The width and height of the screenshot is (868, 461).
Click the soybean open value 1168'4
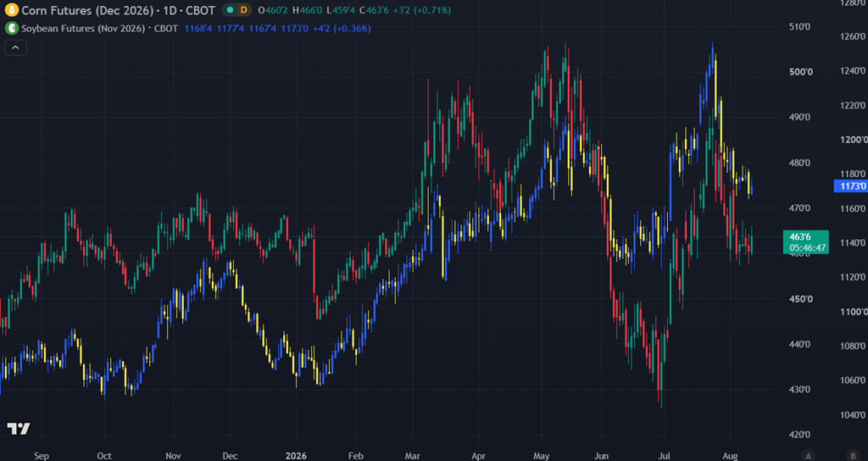tap(197, 28)
